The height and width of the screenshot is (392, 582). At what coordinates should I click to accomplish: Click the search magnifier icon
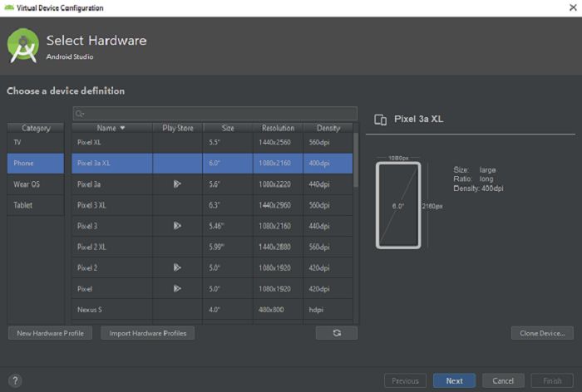point(80,114)
